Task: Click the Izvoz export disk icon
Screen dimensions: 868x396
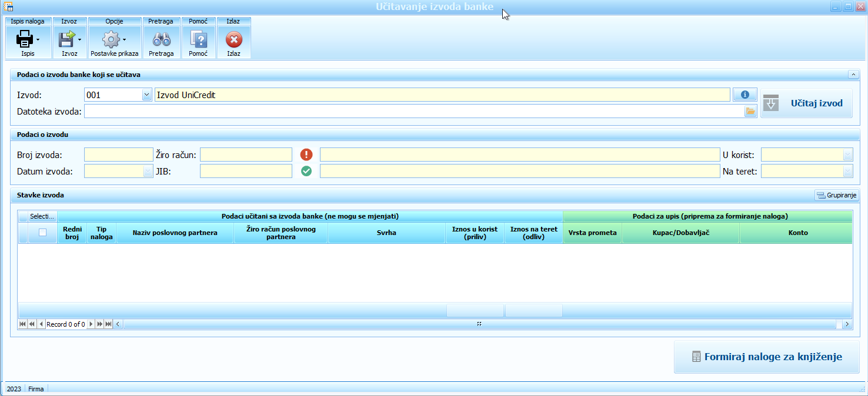Action: pos(66,39)
